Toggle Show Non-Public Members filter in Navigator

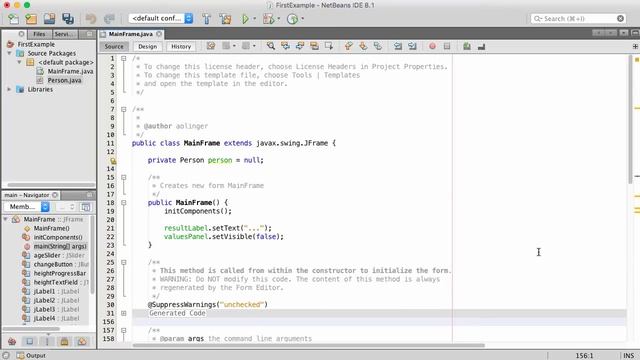[x=64, y=341]
